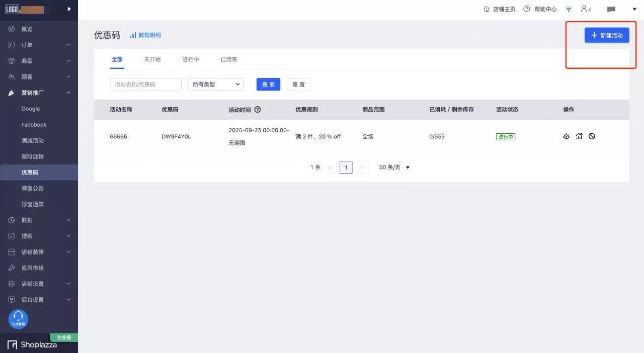Switch to the 进行中 tab
This screenshot has height=353, width=644.
(191, 59)
